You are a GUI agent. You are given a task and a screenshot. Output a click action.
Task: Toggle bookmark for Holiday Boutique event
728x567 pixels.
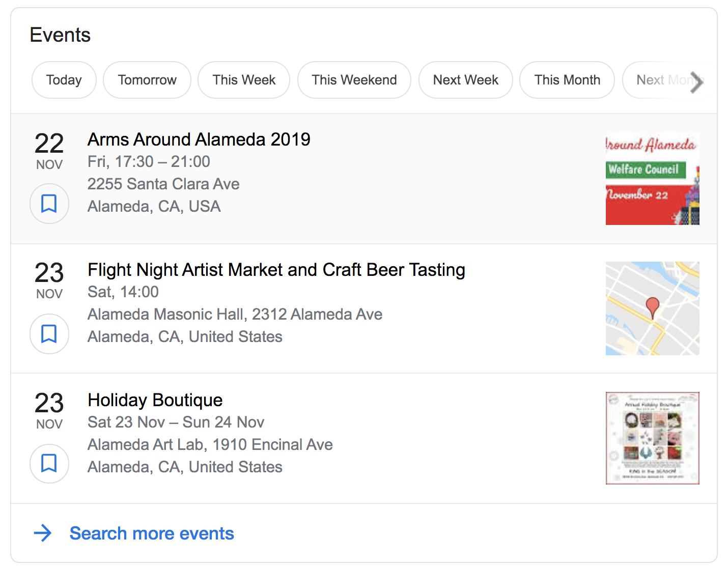pyautogui.click(x=49, y=464)
